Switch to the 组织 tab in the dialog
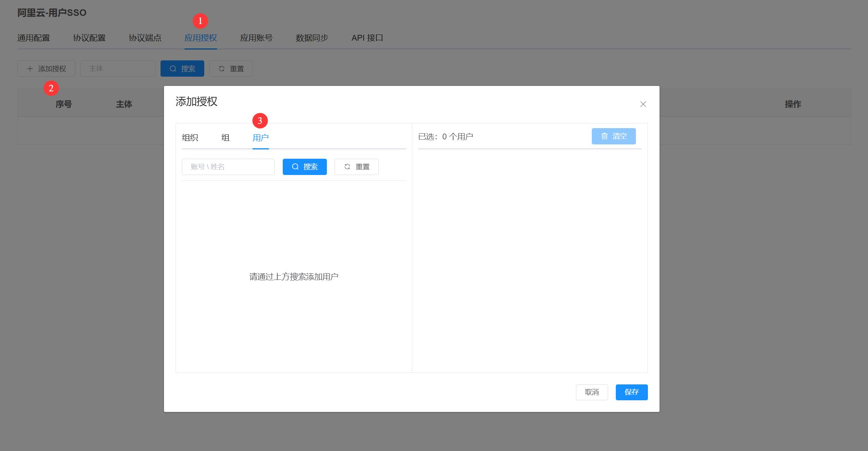868x451 pixels. (190, 138)
